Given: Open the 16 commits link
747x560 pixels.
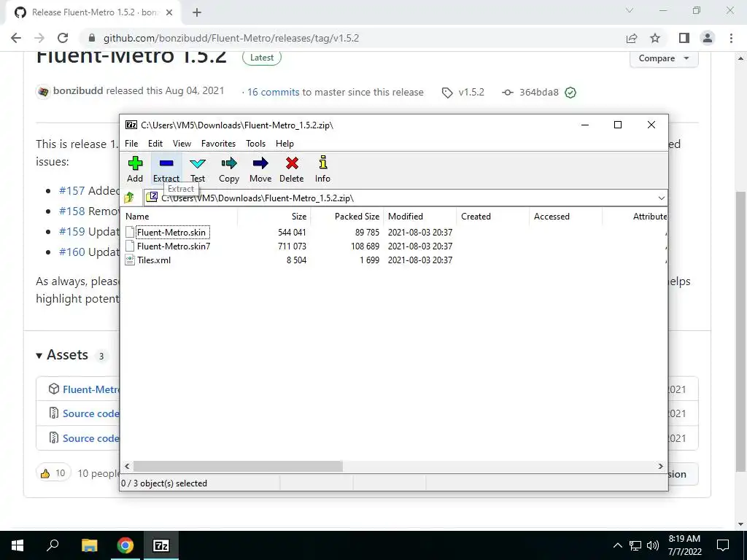Looking at the screenshot, I should click(x=273, y=92).
